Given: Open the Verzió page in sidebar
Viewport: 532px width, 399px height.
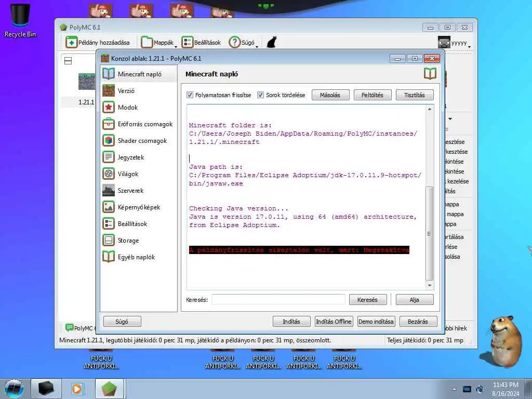Looking at the screenshot, I should tap(138, 90).
